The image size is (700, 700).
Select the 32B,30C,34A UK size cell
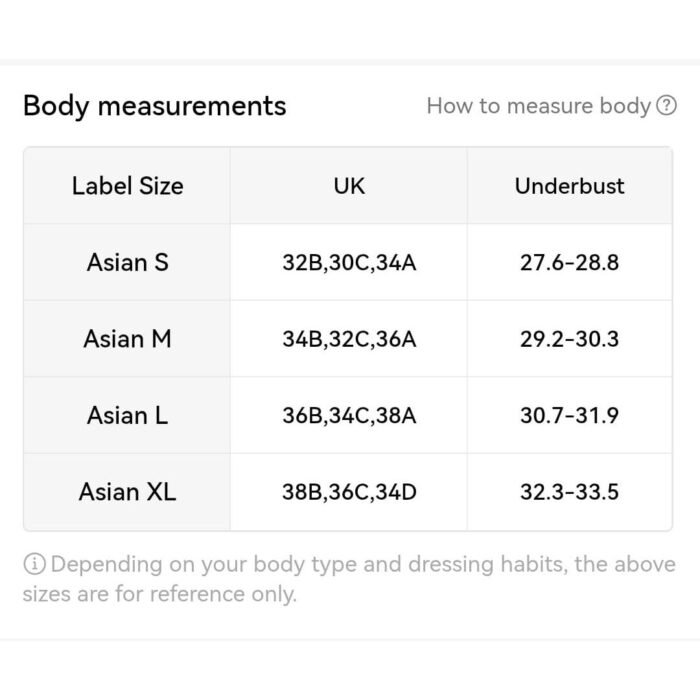(349, 262)
